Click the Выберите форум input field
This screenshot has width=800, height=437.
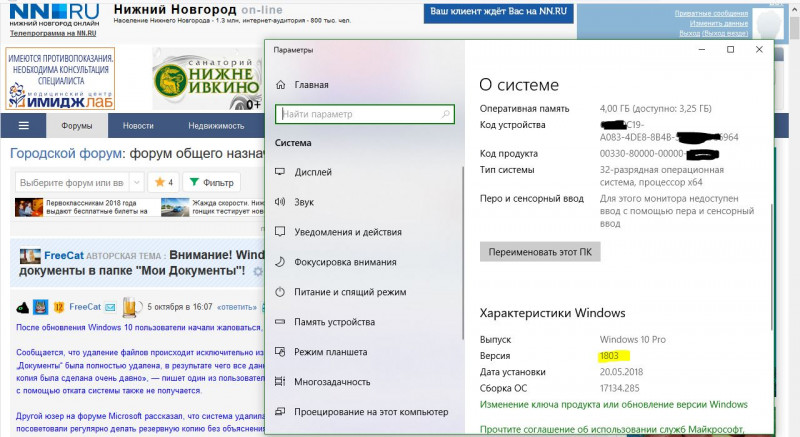[73, 183]
